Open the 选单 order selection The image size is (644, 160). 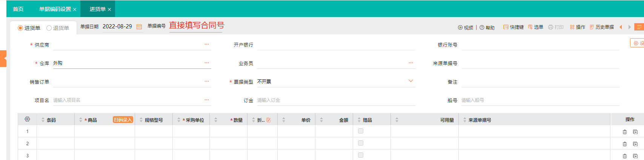(x=536, y=27)
